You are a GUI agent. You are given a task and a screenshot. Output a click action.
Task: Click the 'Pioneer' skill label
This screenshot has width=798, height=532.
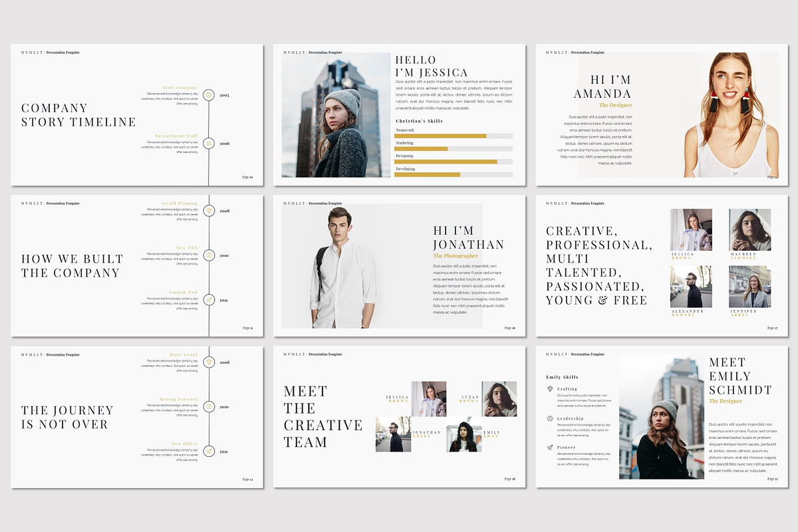coord(566,448)
